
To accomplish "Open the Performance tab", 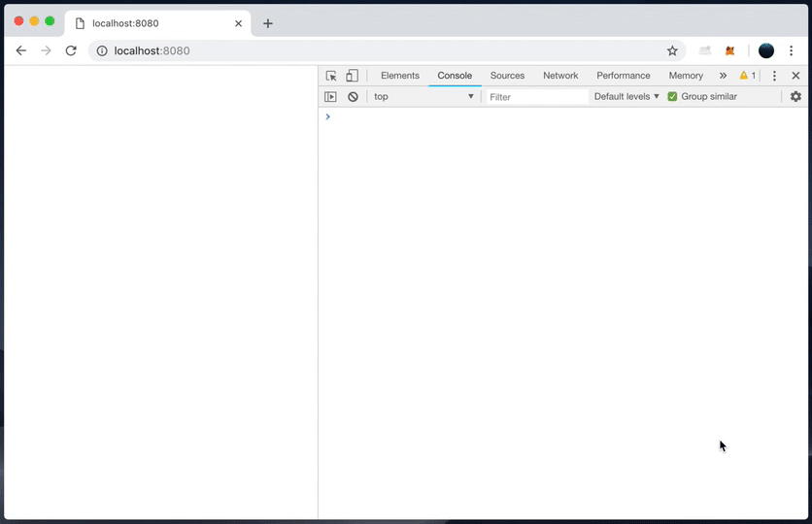I will (x=623, y=76).
